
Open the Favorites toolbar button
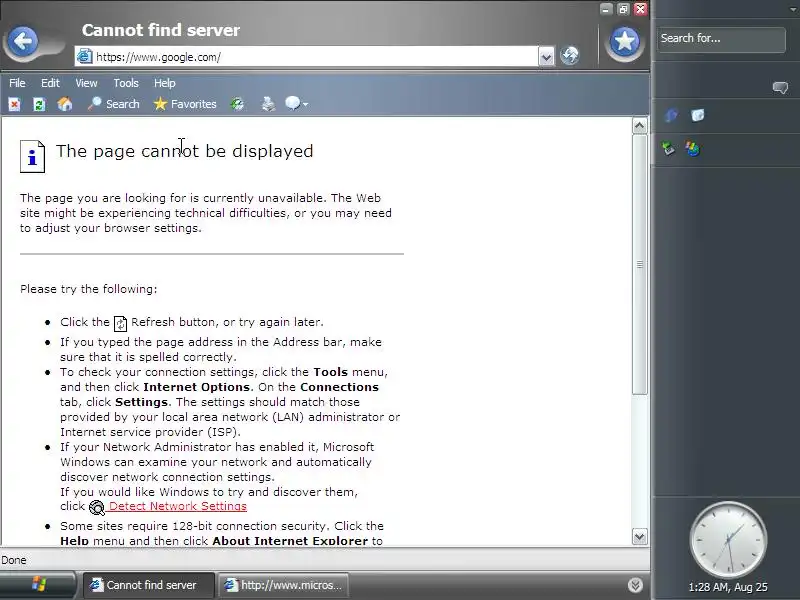[185, 104]
